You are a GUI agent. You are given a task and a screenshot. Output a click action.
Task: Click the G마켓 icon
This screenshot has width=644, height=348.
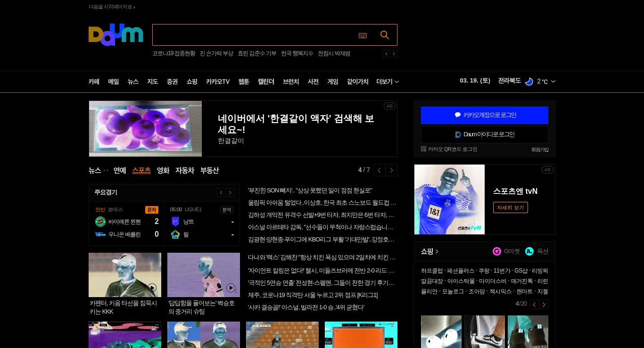coord(497,251)
